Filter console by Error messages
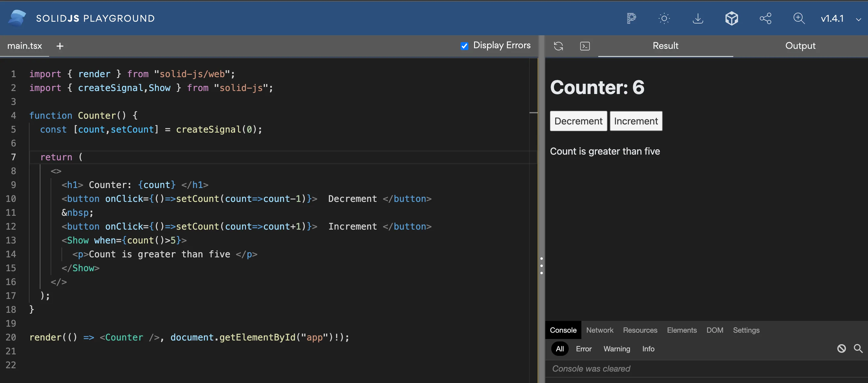Screen dimensions: 868x383 (x=583, y=349)
